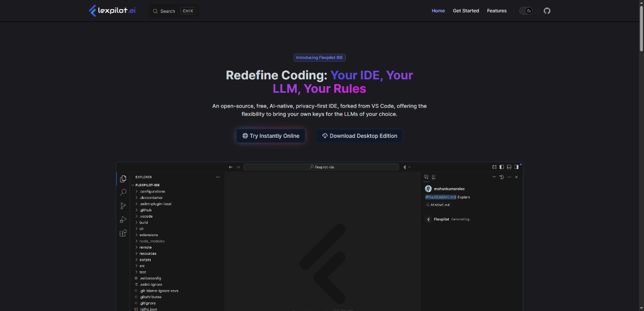Click the flexpilot-ide command center search bar
Image resolution: width=644 pixels, height=311 pixels.
click(321, 167)
